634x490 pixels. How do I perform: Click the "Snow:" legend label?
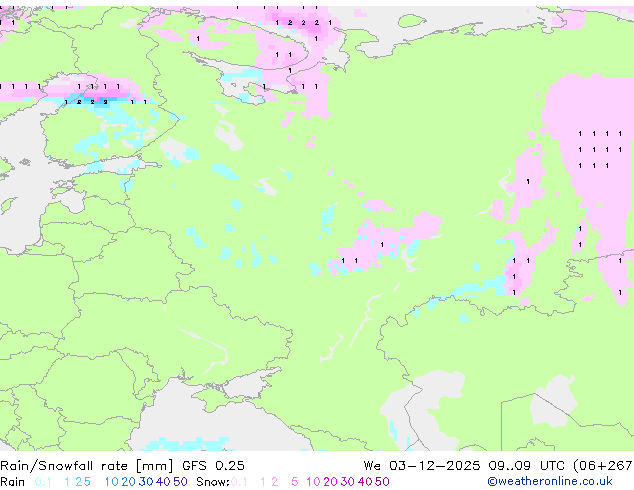pos(213,482)
